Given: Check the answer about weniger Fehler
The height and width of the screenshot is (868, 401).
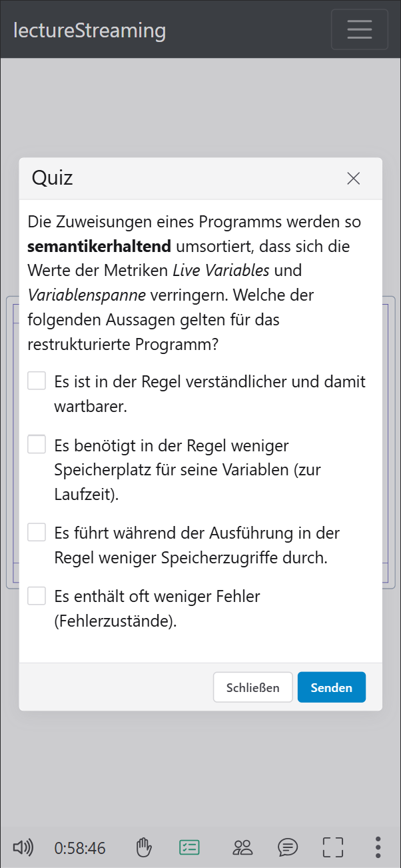Looking at the screenshot, I should pyautogui.click(x=37, y=596).
